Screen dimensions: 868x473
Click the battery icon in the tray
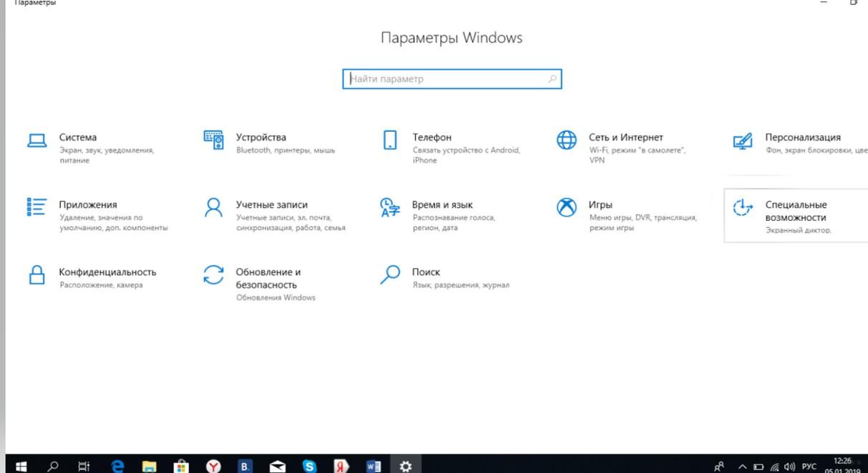758,467
